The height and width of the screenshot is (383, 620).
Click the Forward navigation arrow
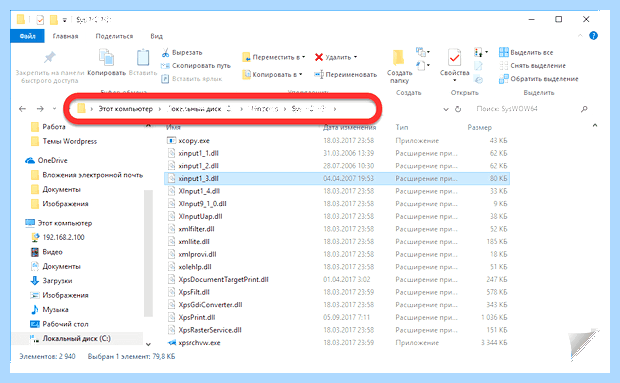click(40, 109)
